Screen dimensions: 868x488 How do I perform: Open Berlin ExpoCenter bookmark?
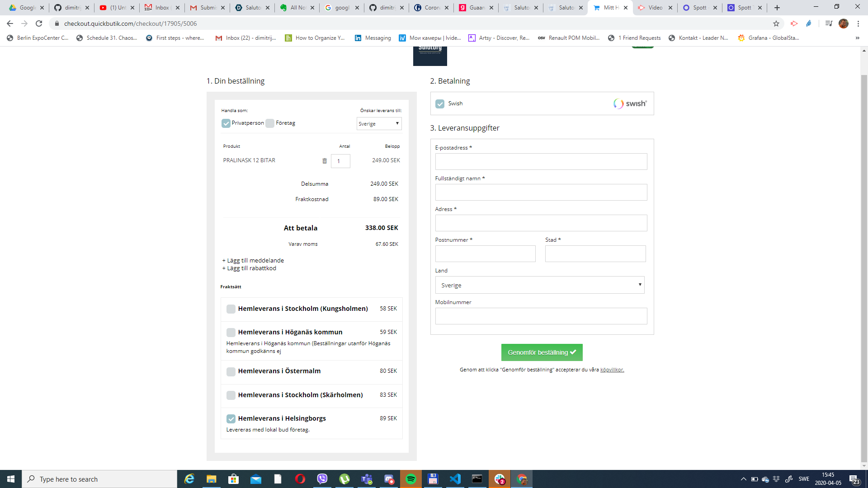point(38,38)
